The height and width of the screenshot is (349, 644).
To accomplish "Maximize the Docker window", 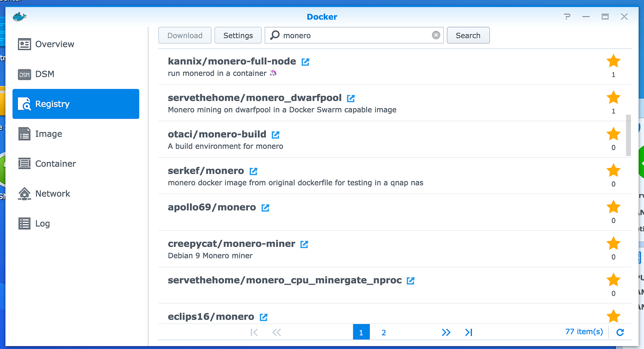I will (605, 17).
